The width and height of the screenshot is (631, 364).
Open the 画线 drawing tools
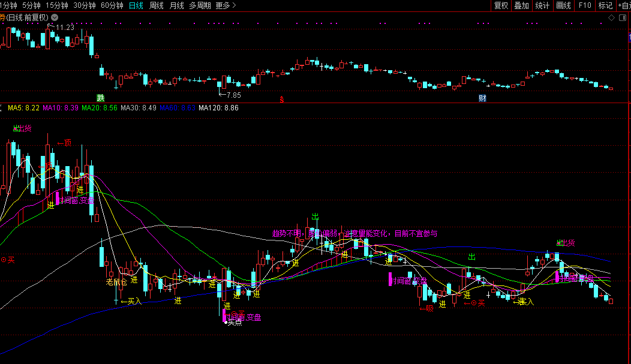click(564, 5)
